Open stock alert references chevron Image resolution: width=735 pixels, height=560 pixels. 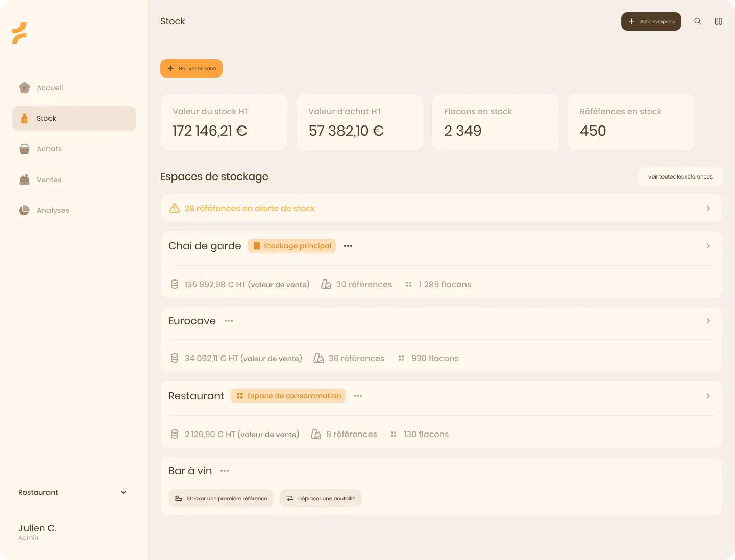(708, 208)
